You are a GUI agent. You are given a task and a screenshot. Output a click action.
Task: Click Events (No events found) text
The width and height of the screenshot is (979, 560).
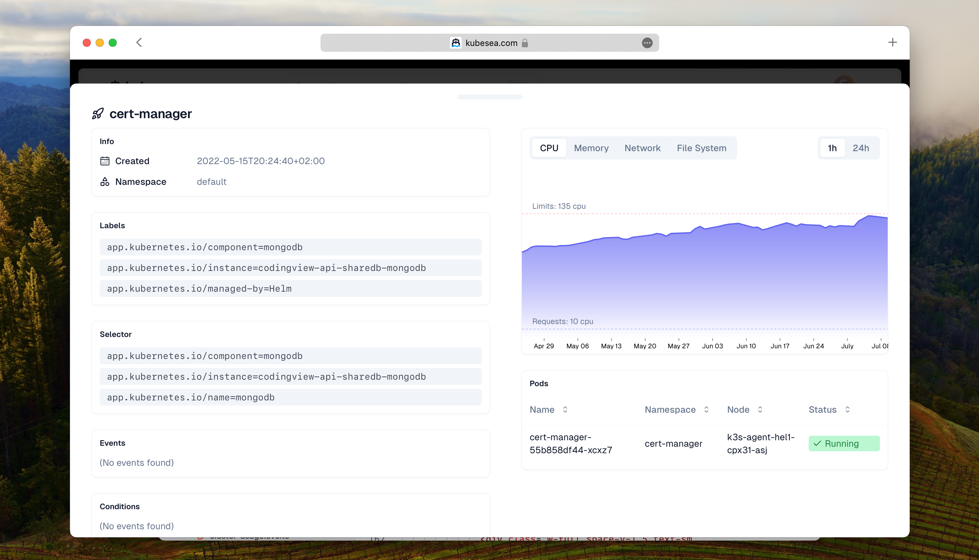[137, 462]
